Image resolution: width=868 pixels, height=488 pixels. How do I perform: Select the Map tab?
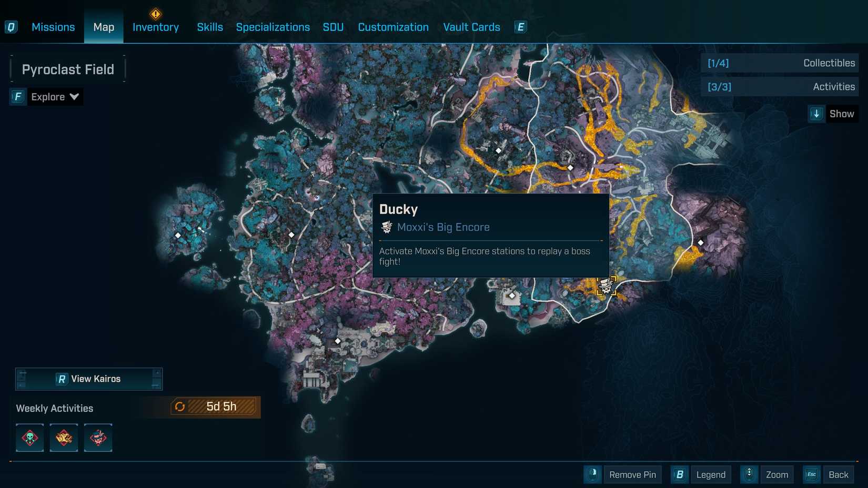tap(104, 27)
